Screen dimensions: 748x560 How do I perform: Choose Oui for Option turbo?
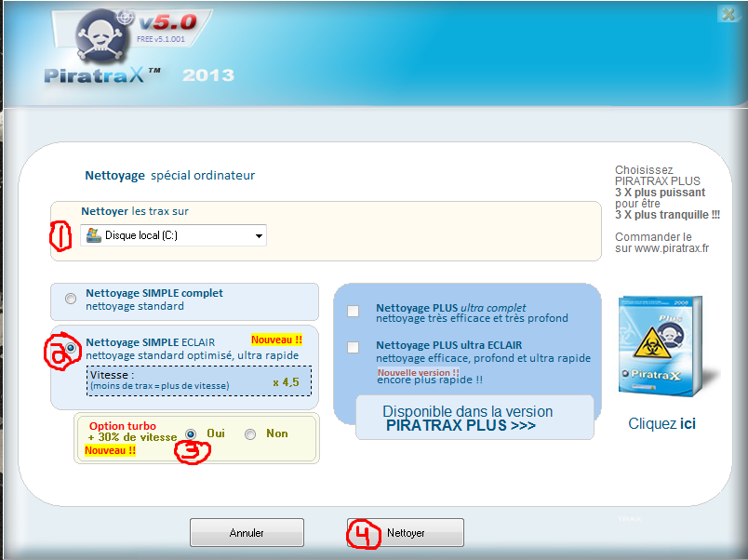pos(191,434)
